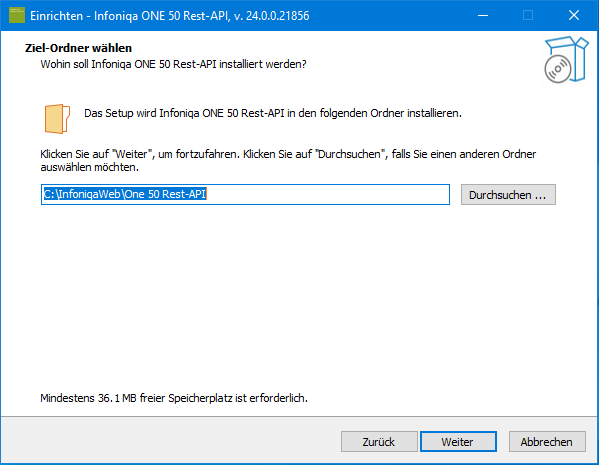This screenshot has width=599, height=465.
Task: Close the Infoniqa setup window
Action: pos(574,15)
